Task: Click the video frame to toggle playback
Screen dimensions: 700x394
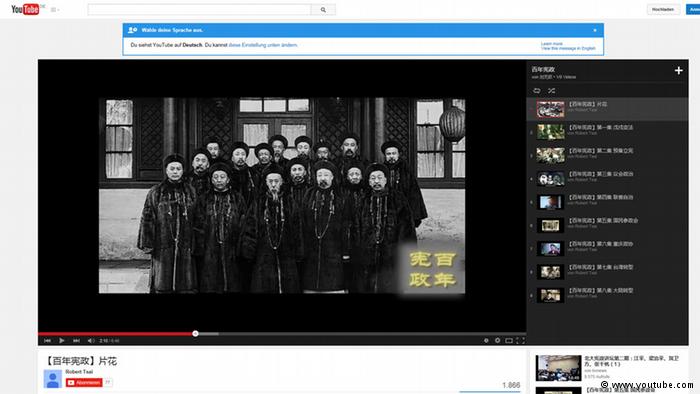Action: [x=282, y=195]
